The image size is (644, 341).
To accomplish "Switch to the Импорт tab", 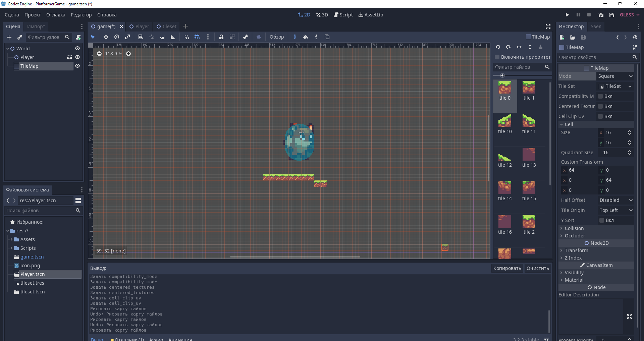I will [36, 26].
